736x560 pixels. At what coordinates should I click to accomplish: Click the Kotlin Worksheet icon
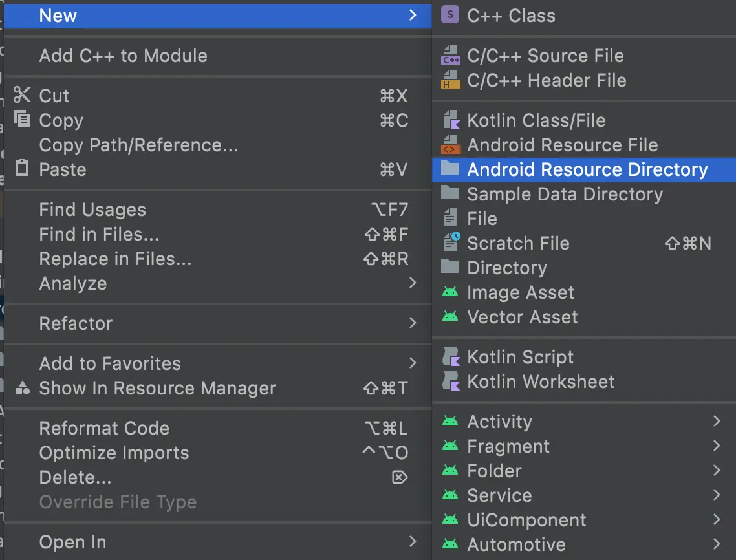(449, 382)
